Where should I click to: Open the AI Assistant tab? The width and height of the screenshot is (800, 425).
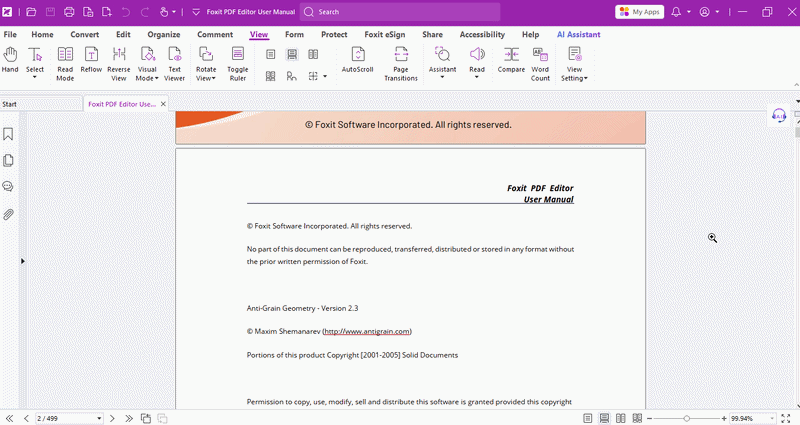(579, 34)
